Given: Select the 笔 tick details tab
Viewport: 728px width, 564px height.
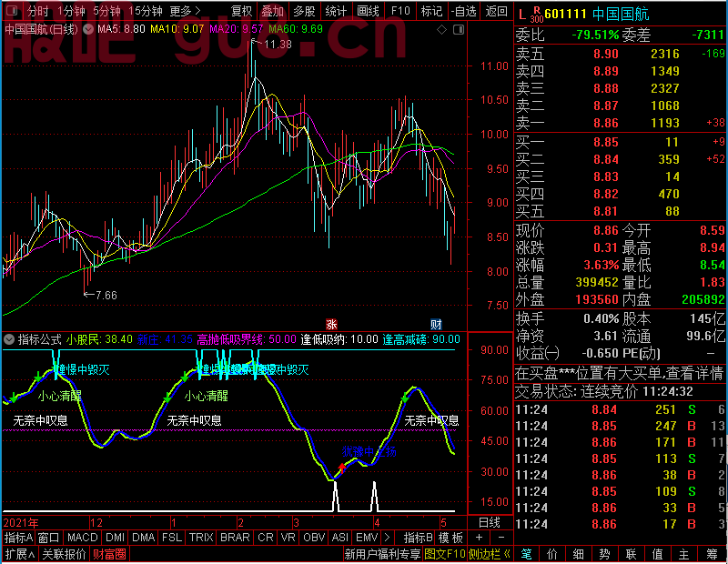Looking at the screenshot, I should [x=527, y=554].
